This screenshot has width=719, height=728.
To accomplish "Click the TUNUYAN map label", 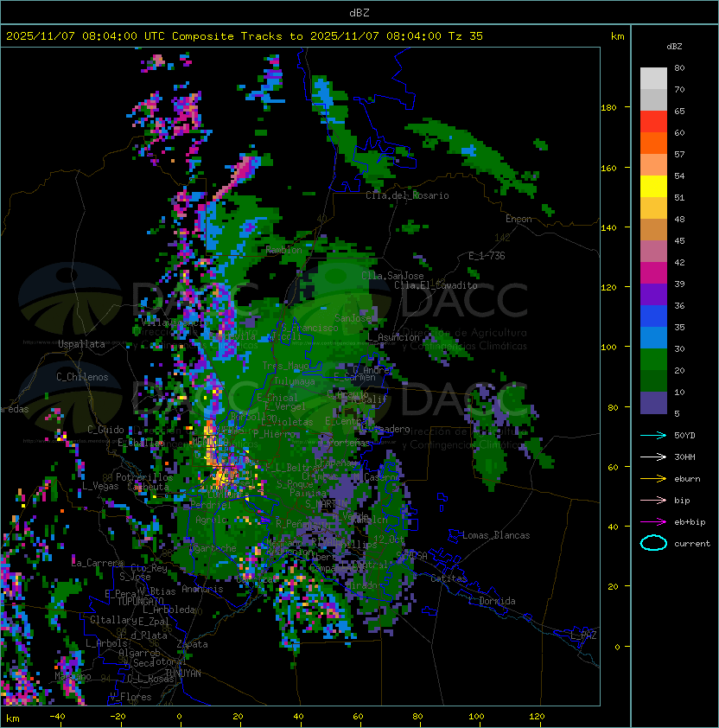I will coord(183,674).
